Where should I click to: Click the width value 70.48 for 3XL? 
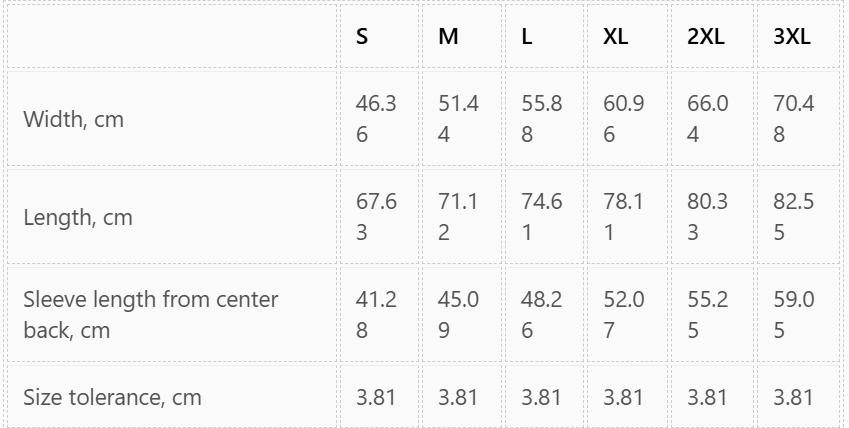tap(793, 119)
